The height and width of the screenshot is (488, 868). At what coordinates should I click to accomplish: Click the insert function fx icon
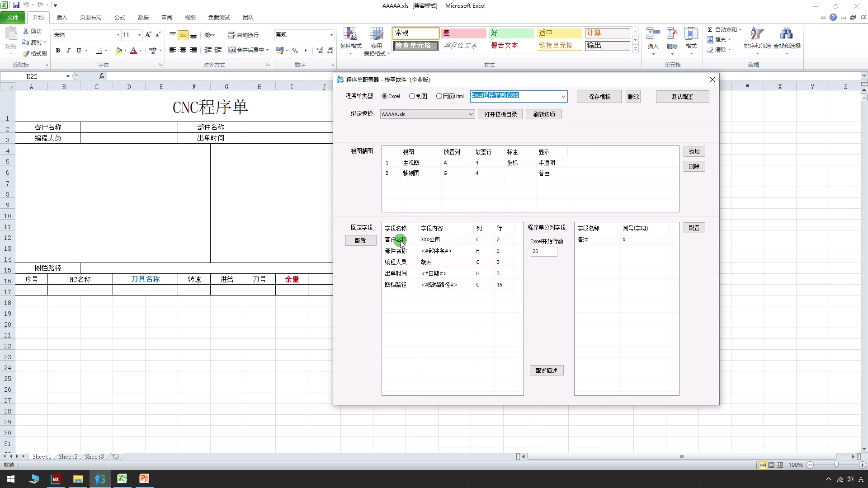click(102, 76)
